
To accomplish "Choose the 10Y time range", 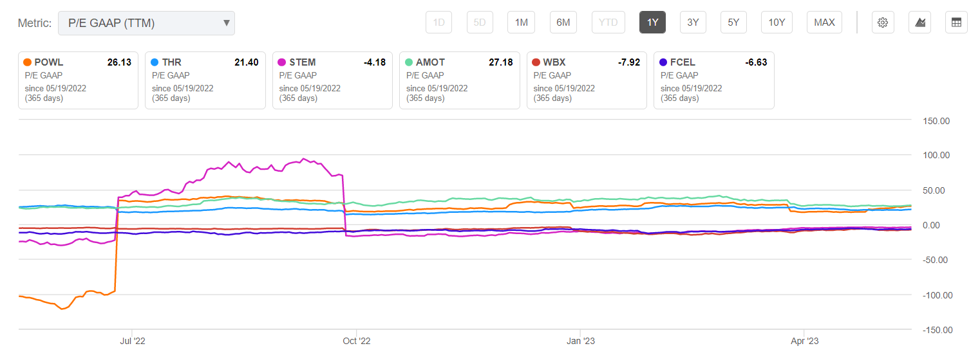I will (777, 23).
